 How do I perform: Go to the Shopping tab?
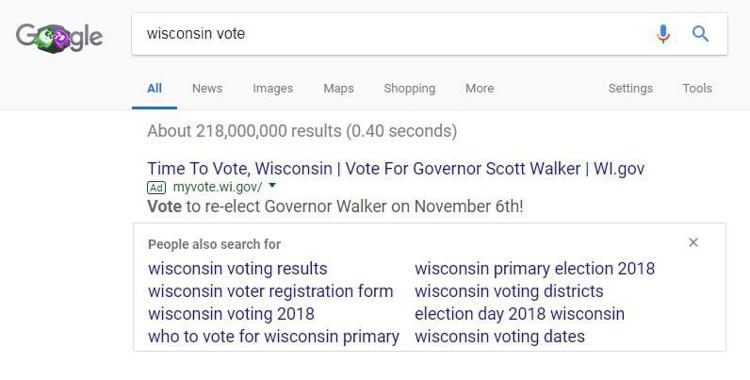(x=409, y=89)
